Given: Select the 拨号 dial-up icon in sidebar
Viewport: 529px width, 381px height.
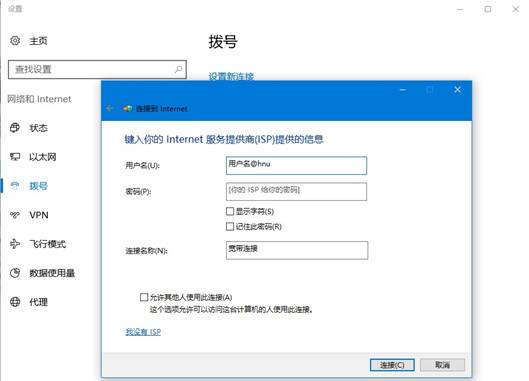Looking at the screenshot, I should (15, 185).
